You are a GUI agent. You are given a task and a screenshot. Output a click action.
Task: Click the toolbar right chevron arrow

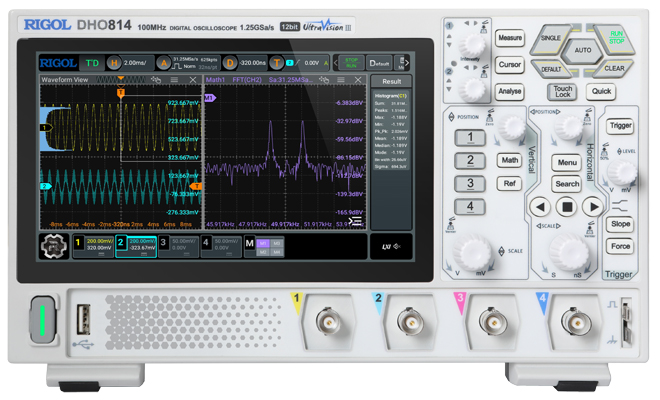(407, 63)
